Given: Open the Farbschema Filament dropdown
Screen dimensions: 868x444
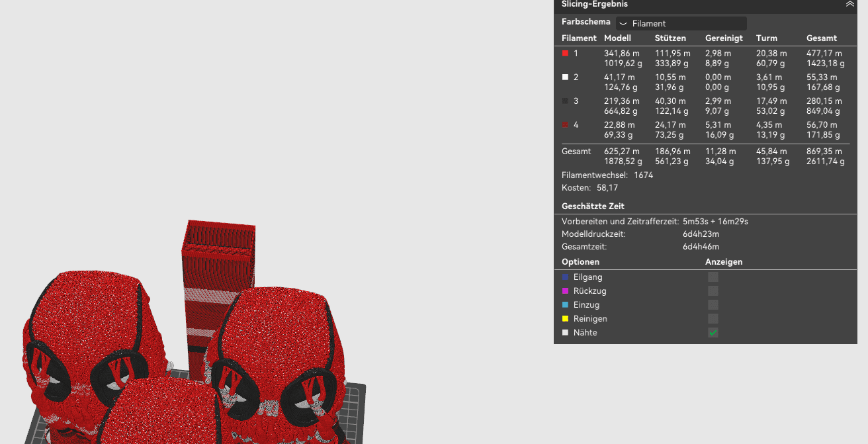Looking at the screenshot, I should click(x=681, y=23).
